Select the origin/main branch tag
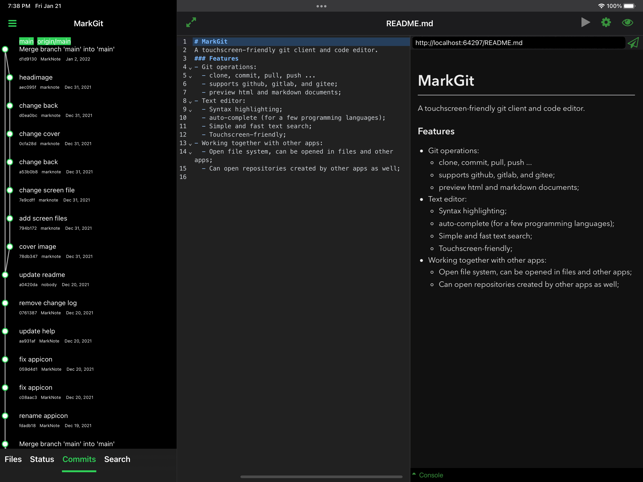The image size is (643, 482). point(54,41)
